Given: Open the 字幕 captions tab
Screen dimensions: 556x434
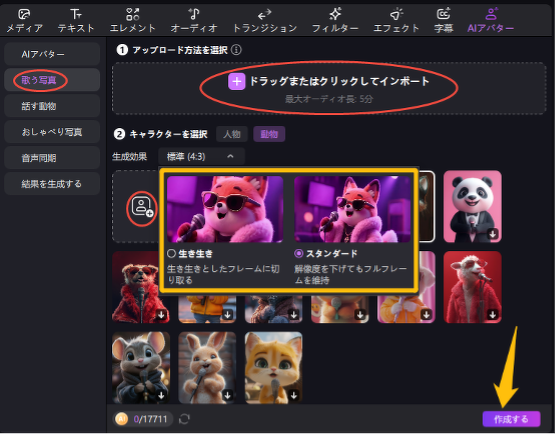Looking at the screenshot, I should [x=444, y=21].
